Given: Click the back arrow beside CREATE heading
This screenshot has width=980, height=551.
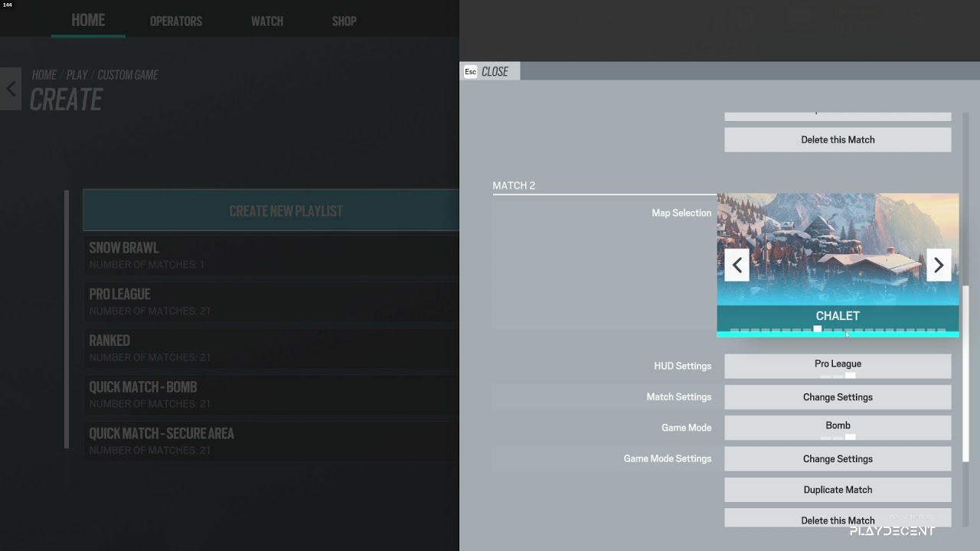Looking at the screenshot, I should (11, 89).
